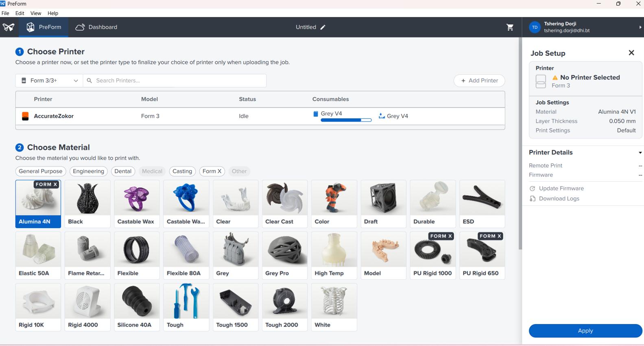Select the Clear Cast material
Viewport: 644px width, 346px height.
tap(285, 204)
